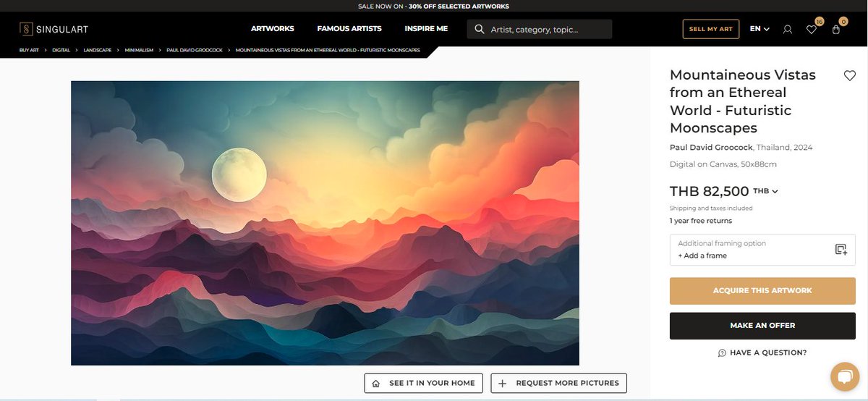Click the artwork image
Viewport: 868px width, 401px height.
click(325, 223)
